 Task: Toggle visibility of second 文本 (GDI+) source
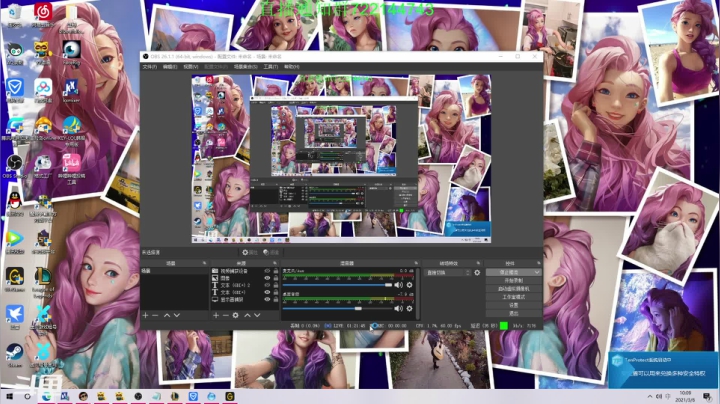pyautogui.click(x=267, y=292)
